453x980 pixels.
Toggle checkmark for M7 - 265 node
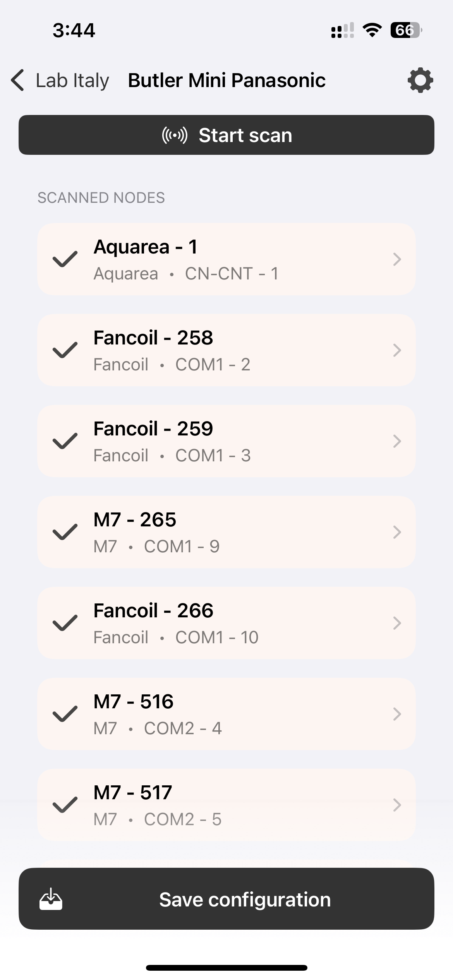[x=65, y=532]
